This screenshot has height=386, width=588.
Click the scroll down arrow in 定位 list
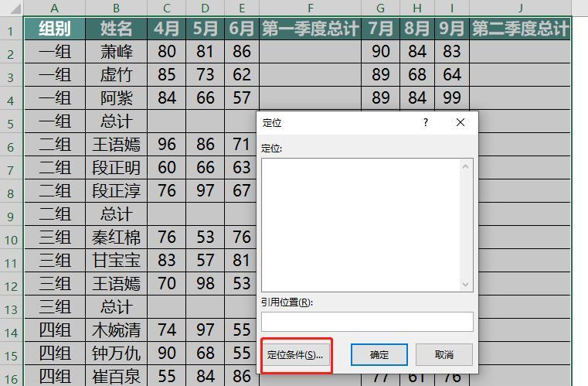tap(465, 284)
